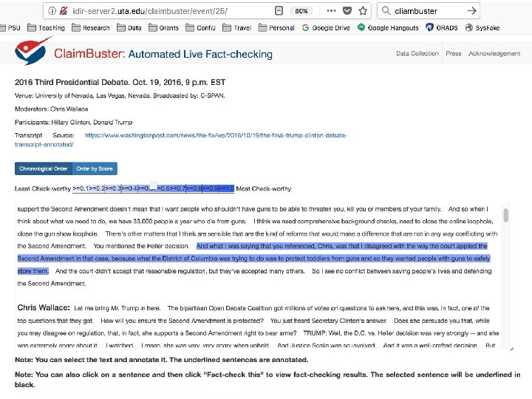Click the tracking protection shield icon
Screen dimensions: 532x399
click(63, 11)
